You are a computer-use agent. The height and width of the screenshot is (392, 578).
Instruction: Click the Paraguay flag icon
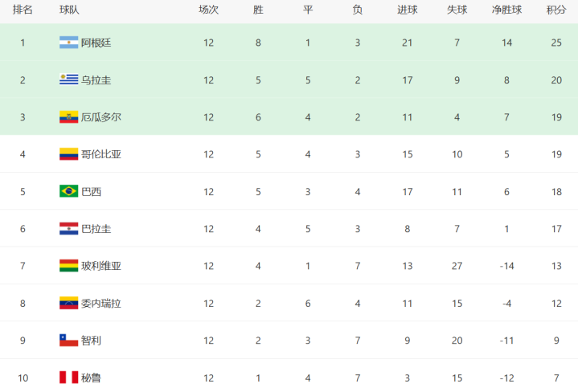(68, 229)
